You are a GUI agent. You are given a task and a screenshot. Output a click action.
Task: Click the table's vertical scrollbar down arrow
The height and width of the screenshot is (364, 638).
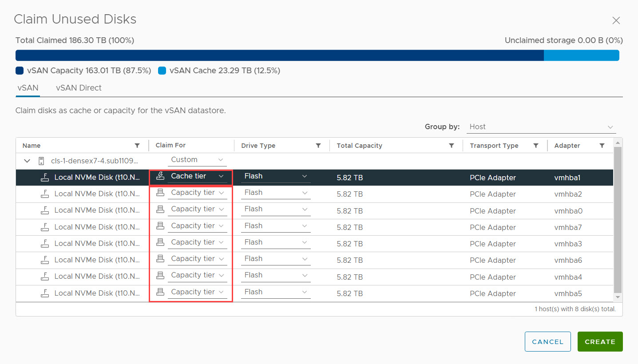[617, 297]
